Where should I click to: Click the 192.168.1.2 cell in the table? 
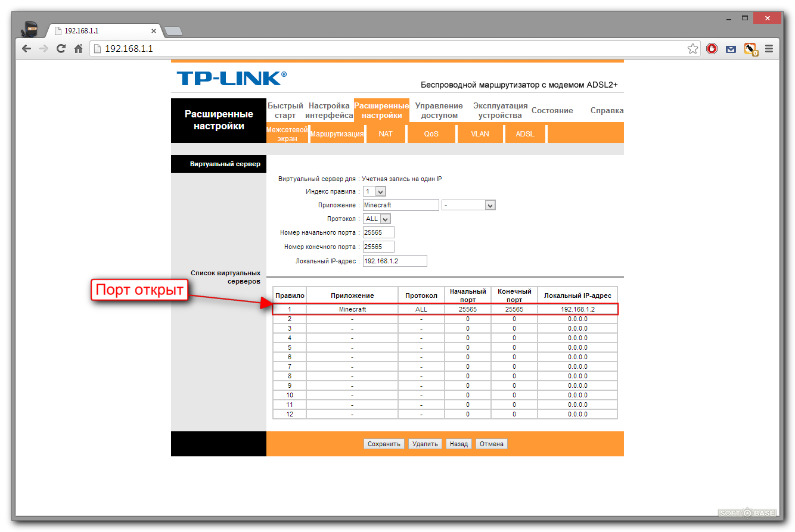[x=577, y=309]
